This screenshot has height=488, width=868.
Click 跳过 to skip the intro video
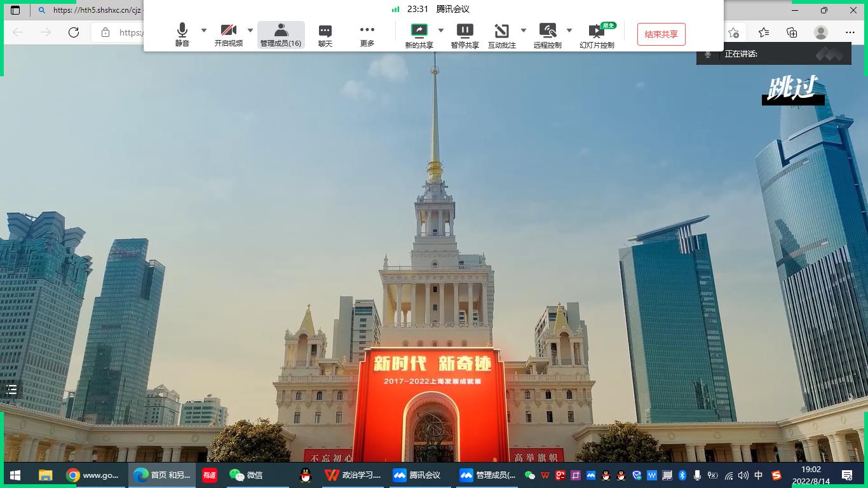792,90
